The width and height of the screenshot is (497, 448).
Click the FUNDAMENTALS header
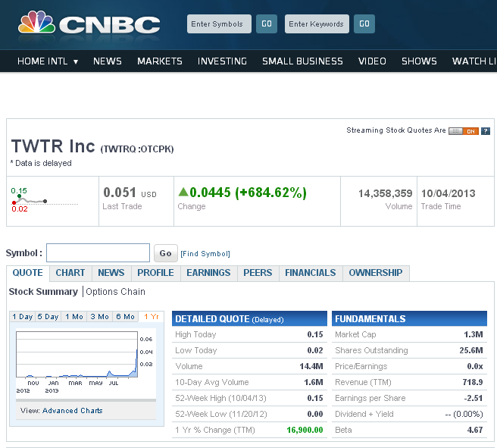[x=409, y=318]
